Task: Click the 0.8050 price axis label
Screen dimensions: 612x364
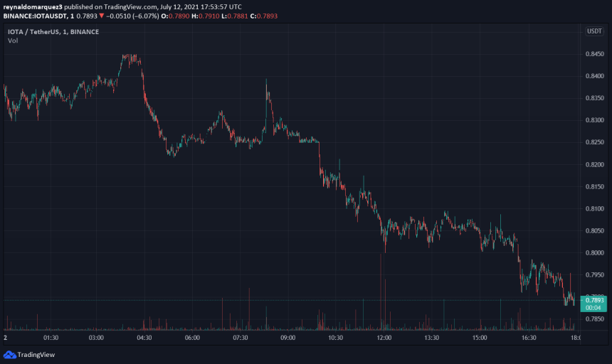Action: pyautogui.click(x=594, y=231)
